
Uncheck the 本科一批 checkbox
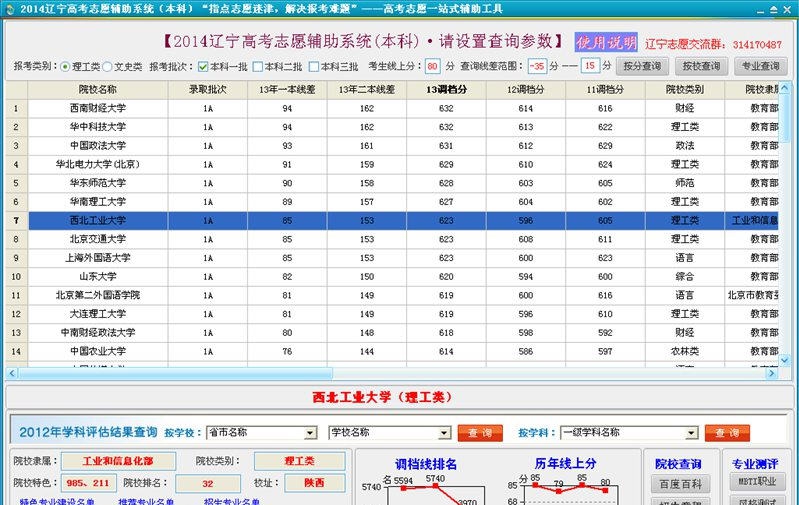203,67
